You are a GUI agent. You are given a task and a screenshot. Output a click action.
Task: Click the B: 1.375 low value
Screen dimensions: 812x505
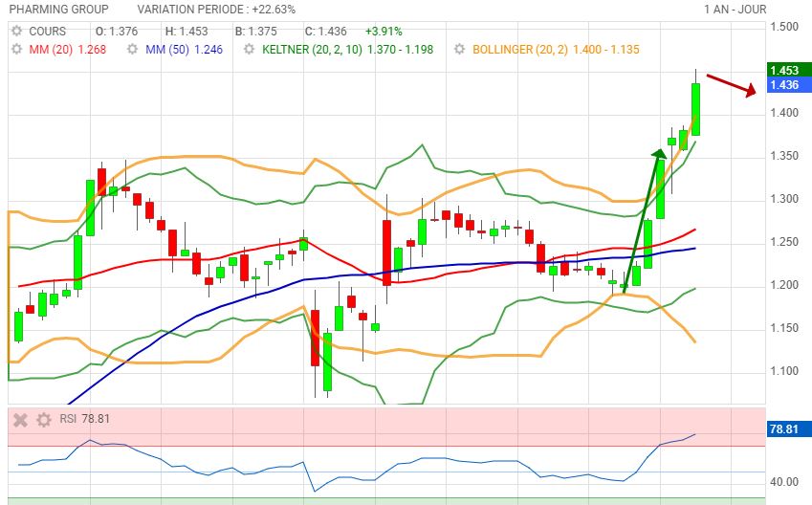pos(255,31)
